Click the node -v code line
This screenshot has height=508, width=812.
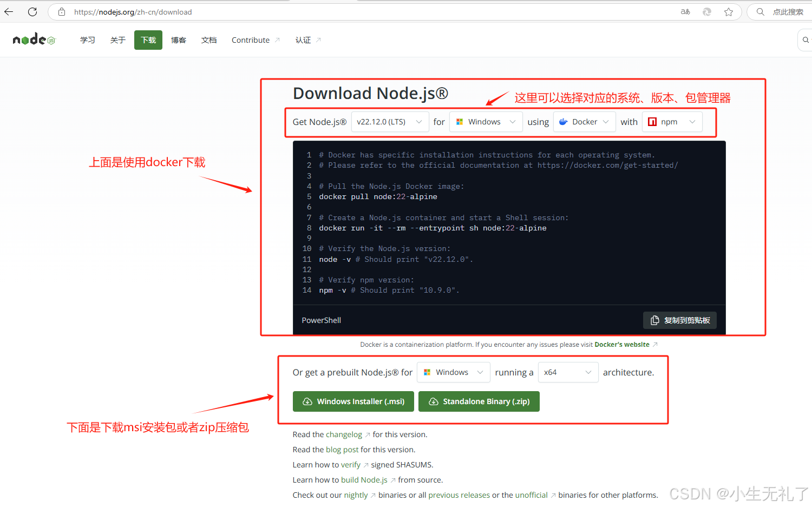point(396,260)
